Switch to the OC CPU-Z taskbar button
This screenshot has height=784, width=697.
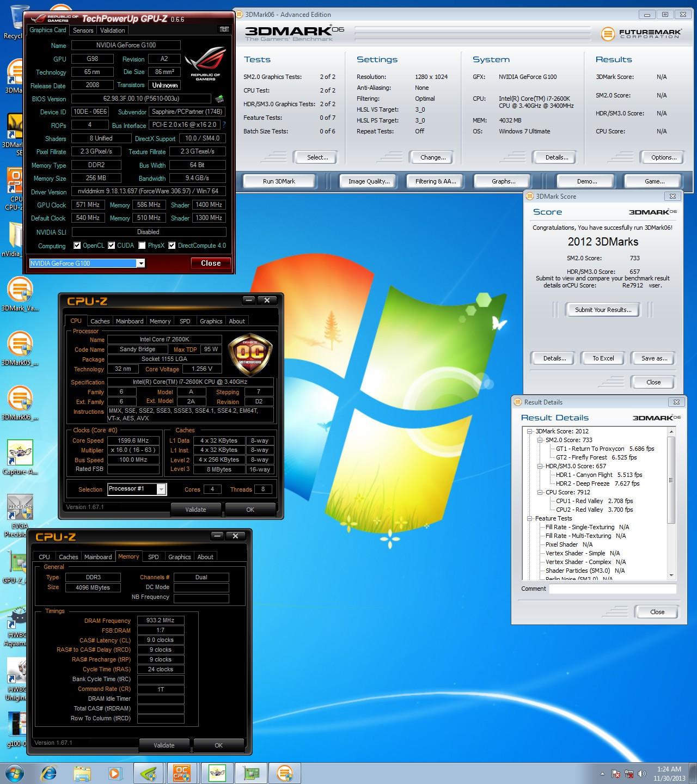pyautogui.click(x=181, y=773)
